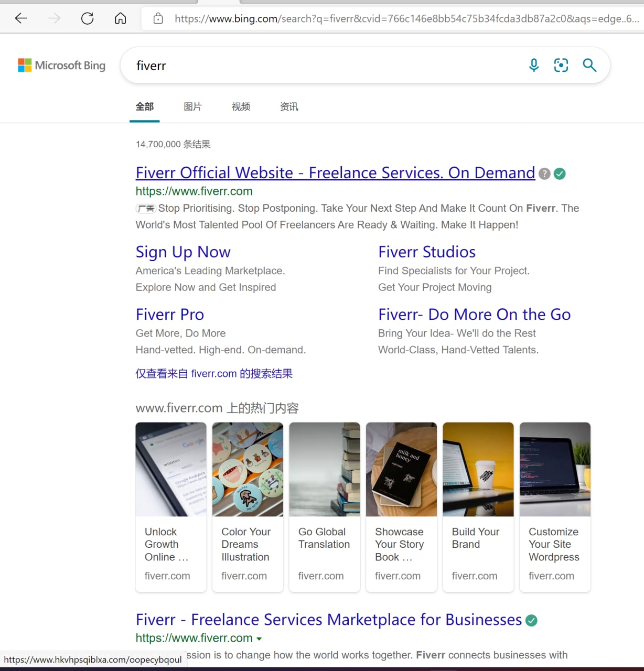This screenshot has width=644, height=671.
Task: Select the 全部 tab
Action: click(x=145, y=106)
